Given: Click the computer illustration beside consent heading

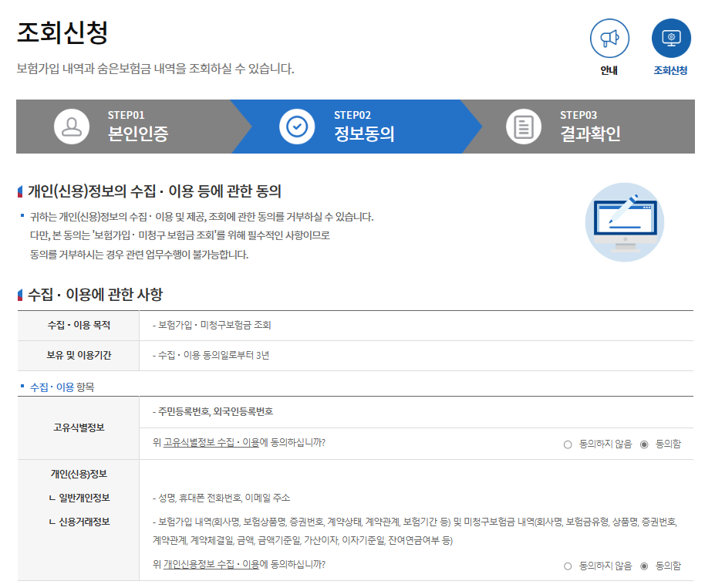Looking at the screenshot, I should click(625, 222).
